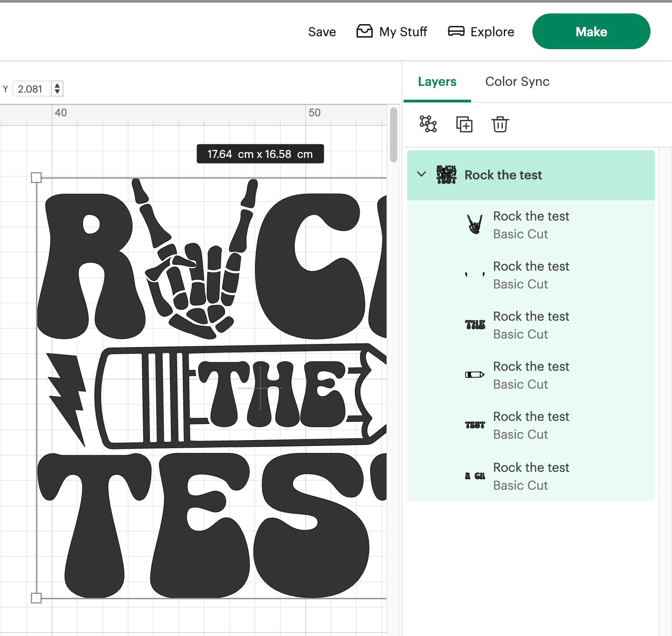
Task: Switch to the Color Sync tab
Action: [x=518, y=82]
